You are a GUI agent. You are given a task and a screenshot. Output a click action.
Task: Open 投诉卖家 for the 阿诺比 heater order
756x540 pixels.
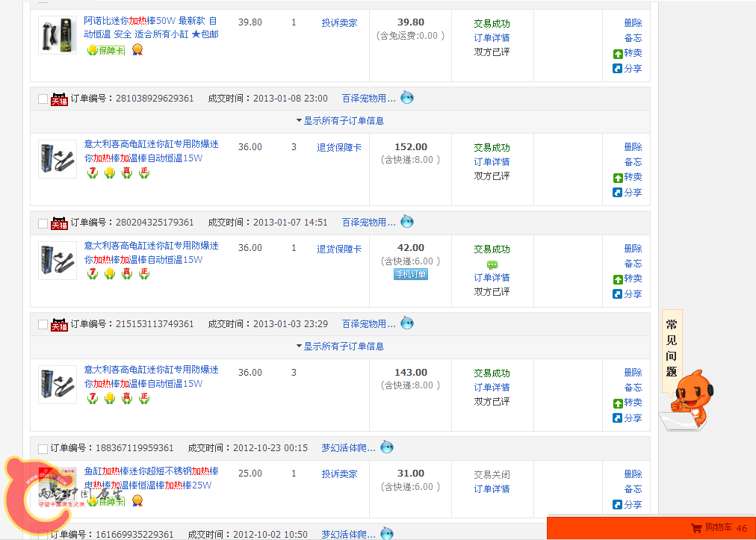pos(338,22)
